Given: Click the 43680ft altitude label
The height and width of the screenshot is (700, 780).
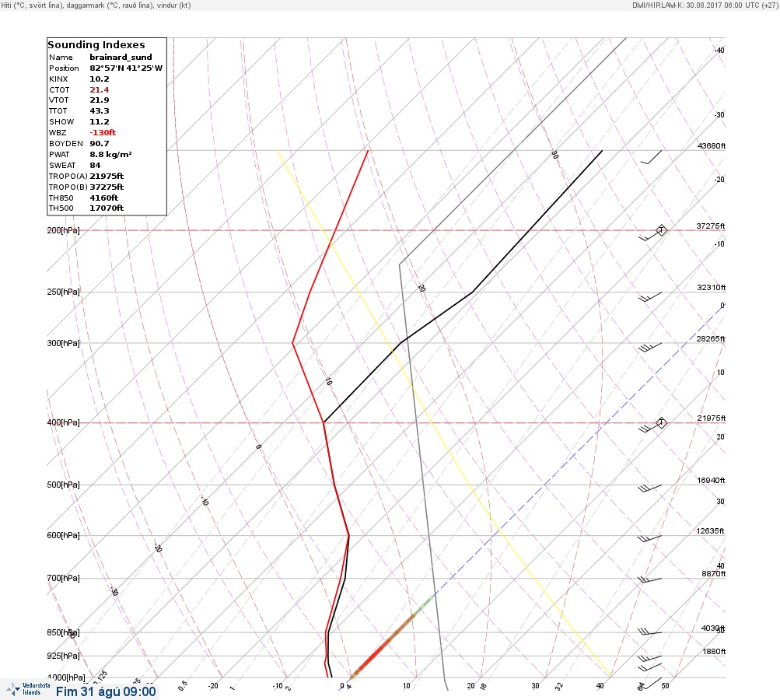Looking at the screenshot, I should [x=712, y=145].
